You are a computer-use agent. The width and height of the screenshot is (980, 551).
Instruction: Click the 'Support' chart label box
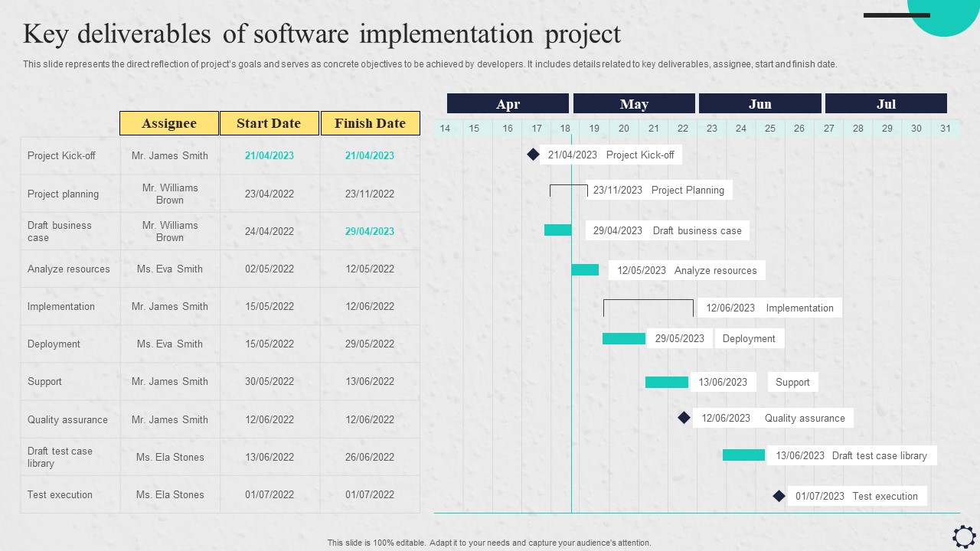[x=792, y=382]
